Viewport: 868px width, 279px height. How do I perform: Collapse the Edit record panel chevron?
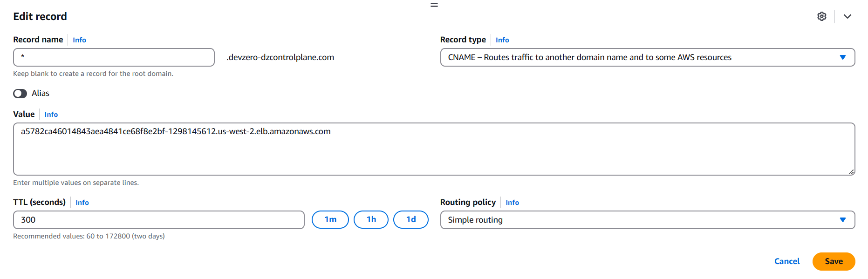847,16
